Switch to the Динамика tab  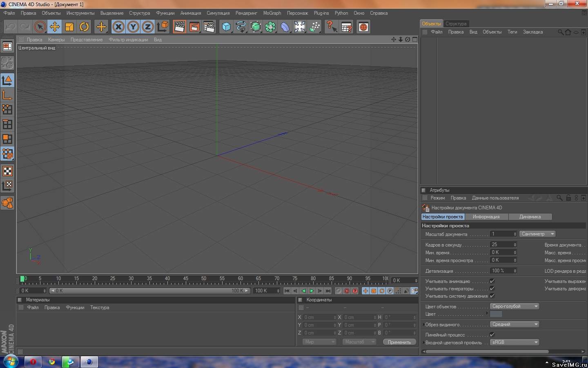coord(530,217)
